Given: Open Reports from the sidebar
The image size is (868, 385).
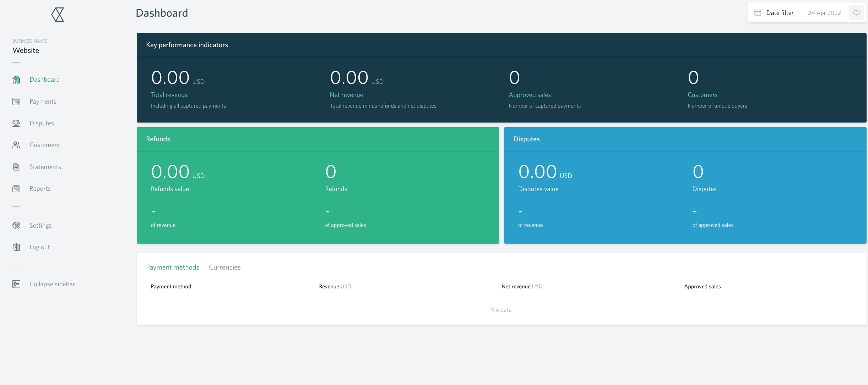Looking at the screenshot, I should coord(40,189).
